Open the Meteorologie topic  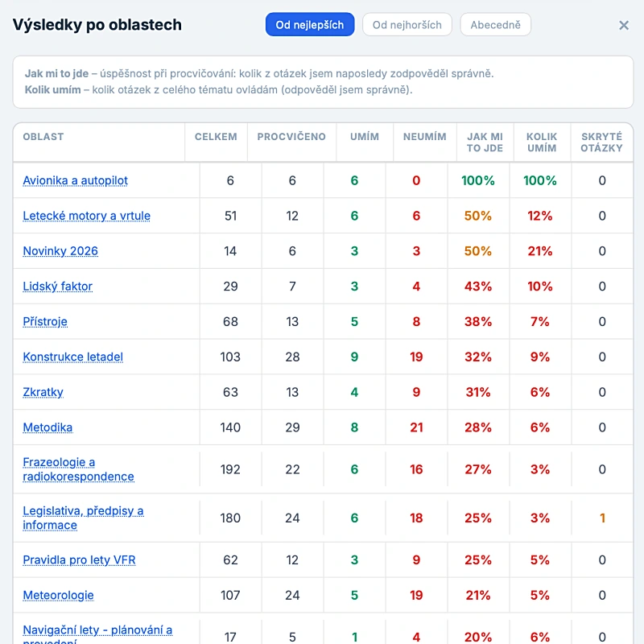[x=58, y=595]
